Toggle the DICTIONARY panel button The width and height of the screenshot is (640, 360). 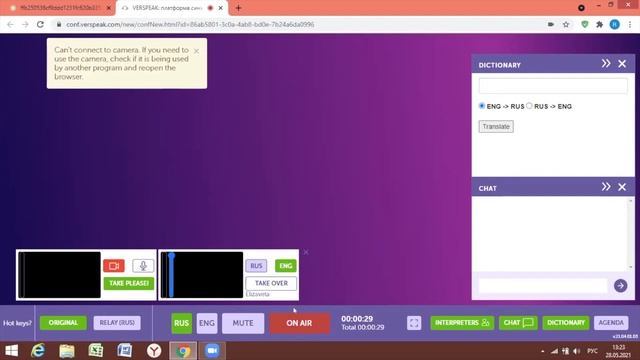tap(566, 322)
